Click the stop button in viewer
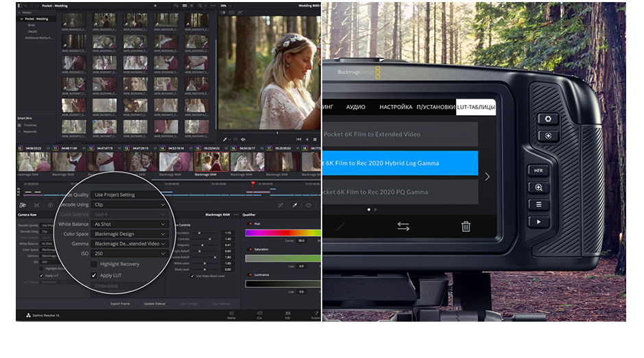The height and width of the screenshot is (358, 644). coord(315,140)
